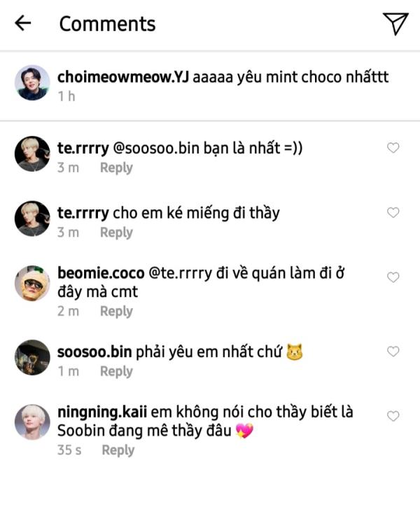The height and width of the screenshot is (514, 420).
Task: Reply to 'cho em ké miếng đi thầy'
Action: pyautogui.click(x=116, y=232)
